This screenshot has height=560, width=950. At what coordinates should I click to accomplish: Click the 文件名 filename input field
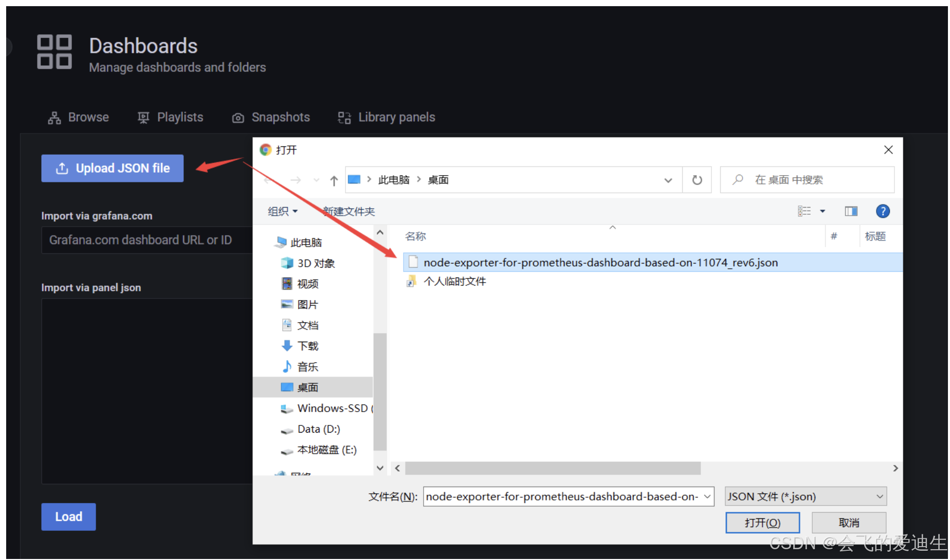tap(562, 496)
